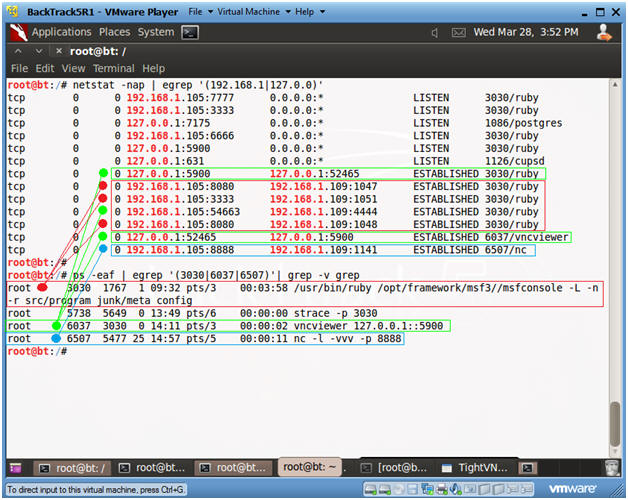
Task: Click the address '192.168.1.109:1141'
Action: pyautogui.click(x=323, y=250)
